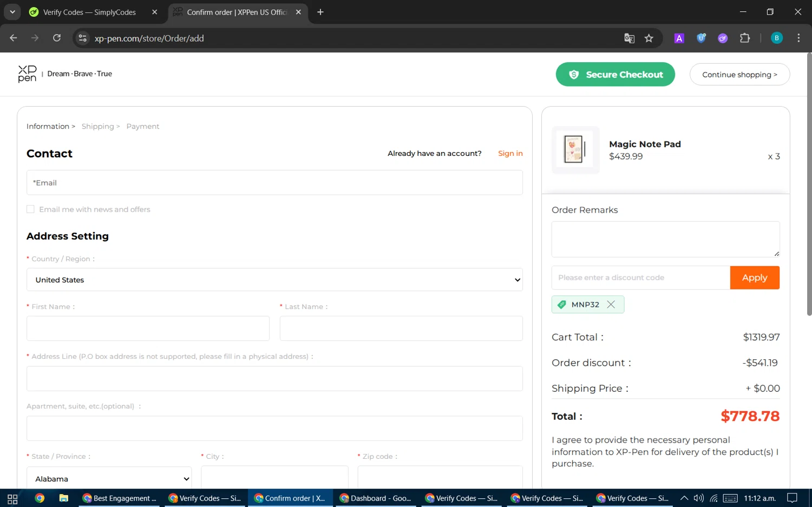Switch to Verify Codes — SimplyCodes tab
The width and height of the screenshot is (812, 507).
coord(89,12)
